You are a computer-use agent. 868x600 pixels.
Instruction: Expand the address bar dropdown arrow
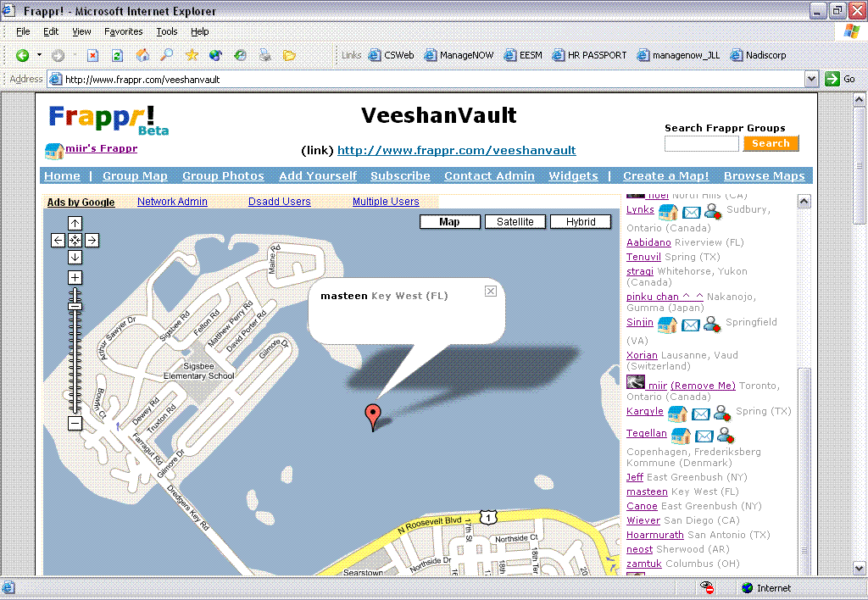coord(811,79)
